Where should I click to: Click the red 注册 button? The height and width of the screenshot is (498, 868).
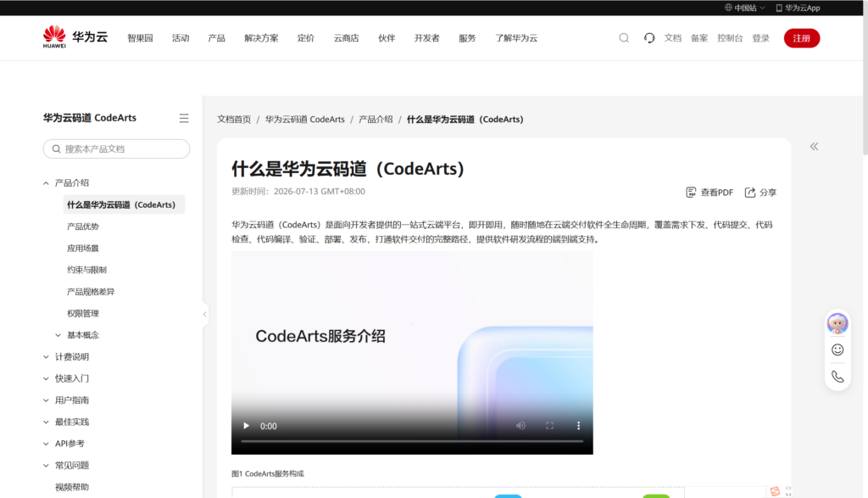(802, 38)
